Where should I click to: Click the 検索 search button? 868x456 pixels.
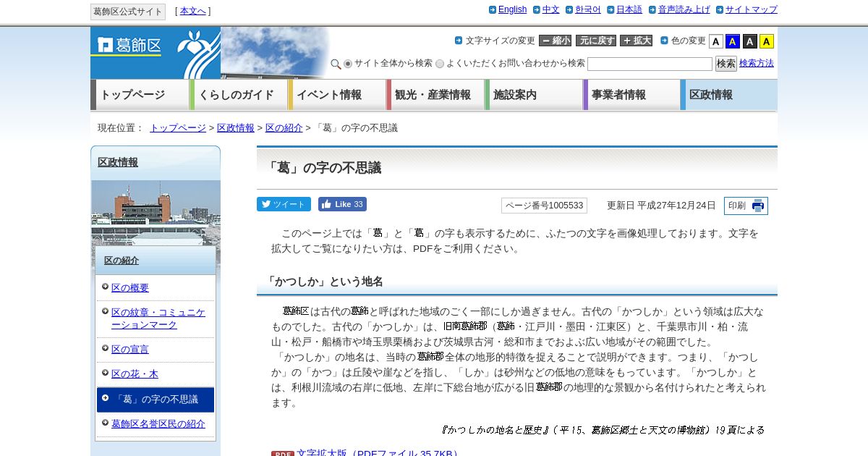(726, 64)
